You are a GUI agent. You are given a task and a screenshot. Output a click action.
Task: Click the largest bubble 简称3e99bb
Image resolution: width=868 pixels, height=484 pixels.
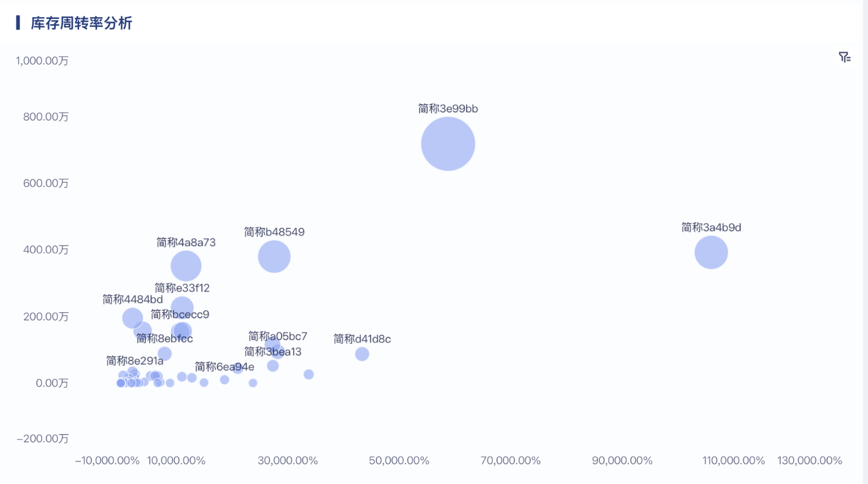coord(448,144)
